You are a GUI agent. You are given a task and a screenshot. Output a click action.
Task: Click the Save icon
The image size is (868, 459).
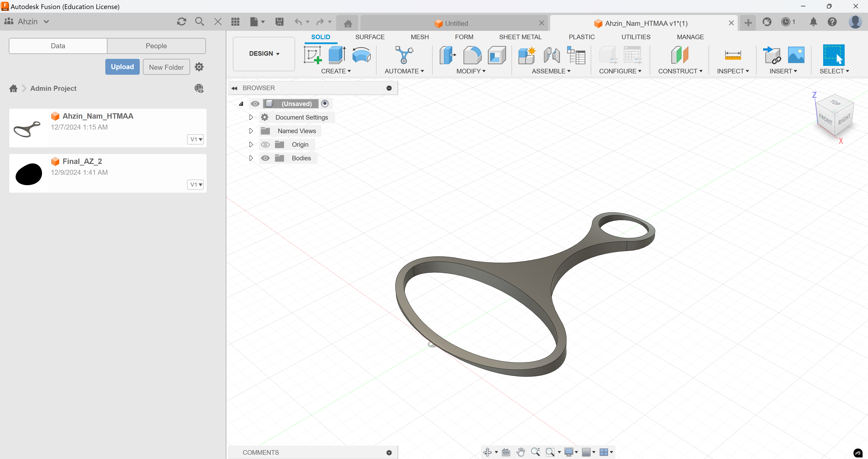279,22
